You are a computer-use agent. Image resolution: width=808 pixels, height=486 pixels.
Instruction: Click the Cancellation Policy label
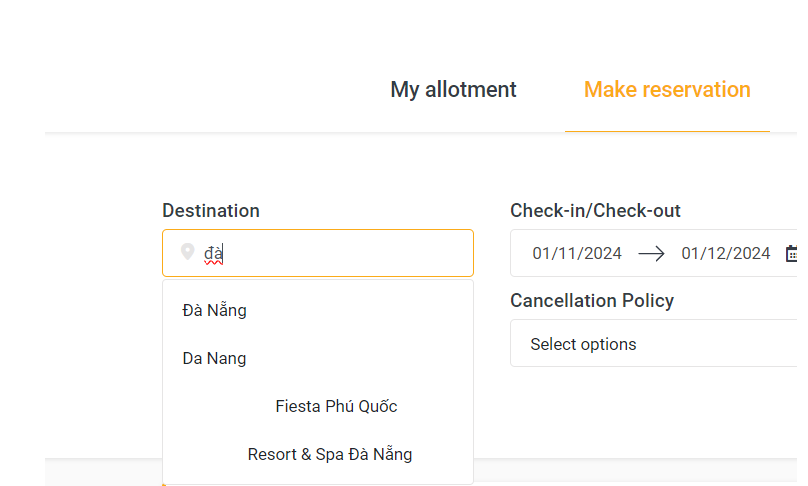coord(592,301)
